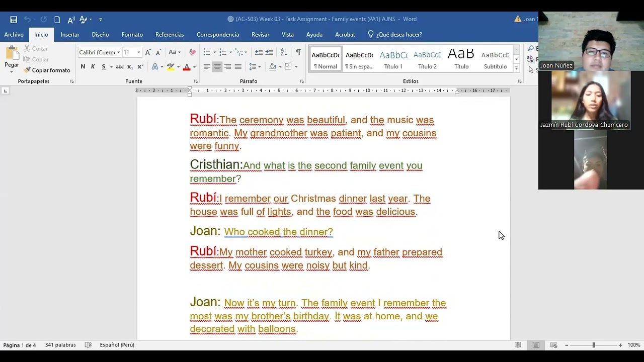Switch to the Insertar ribbon tab

(x=70, y=35)
